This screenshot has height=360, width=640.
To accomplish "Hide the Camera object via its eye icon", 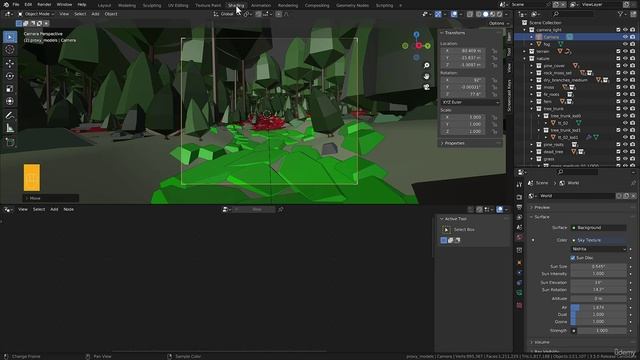I will 625,37.
